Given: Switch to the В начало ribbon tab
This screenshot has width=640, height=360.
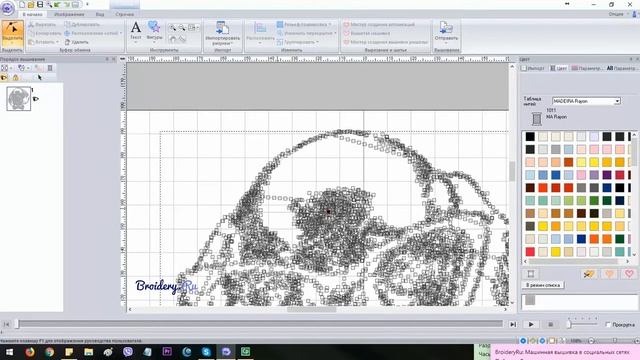Looking at the screenshot, I should [33, 14].
